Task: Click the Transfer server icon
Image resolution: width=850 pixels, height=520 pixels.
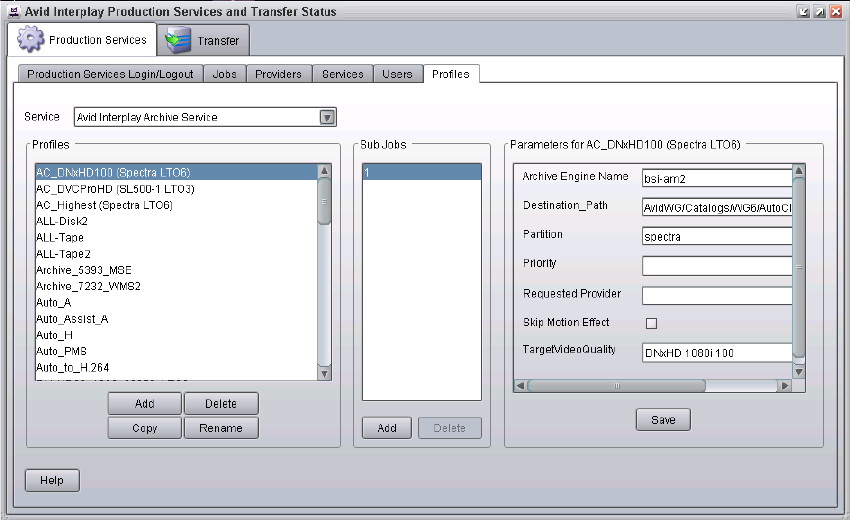Action: click(178, 41)
